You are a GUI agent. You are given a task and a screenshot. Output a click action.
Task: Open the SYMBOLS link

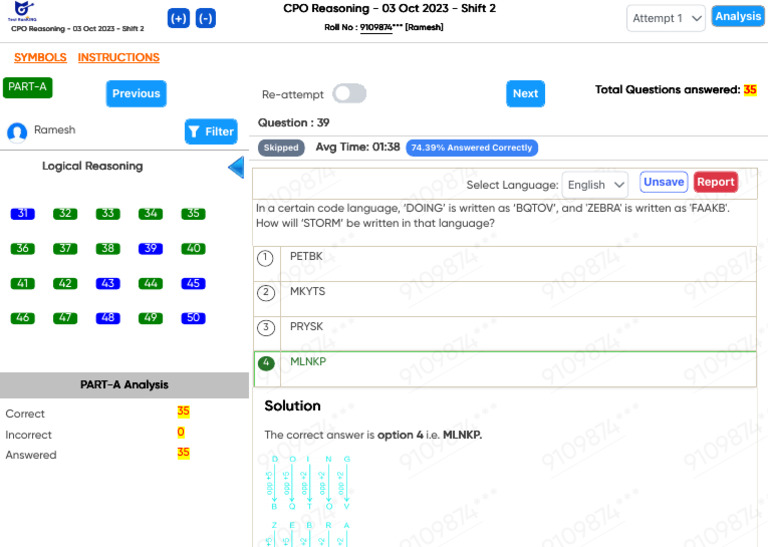pos(40,57)
